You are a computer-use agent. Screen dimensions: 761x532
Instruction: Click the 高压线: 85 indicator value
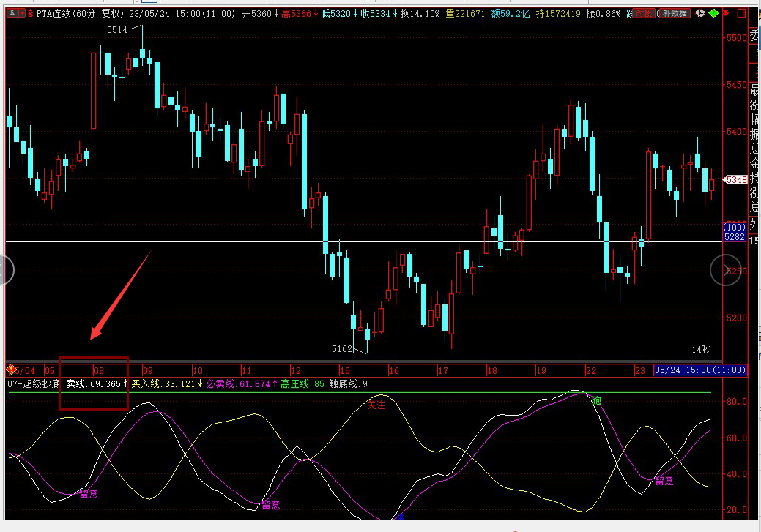(302, 384)
